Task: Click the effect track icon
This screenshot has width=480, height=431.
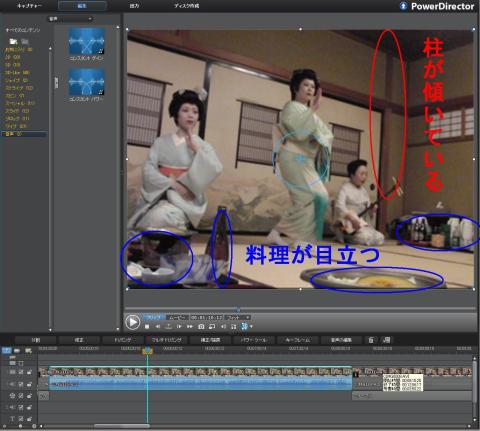Action: coord(12,396)
